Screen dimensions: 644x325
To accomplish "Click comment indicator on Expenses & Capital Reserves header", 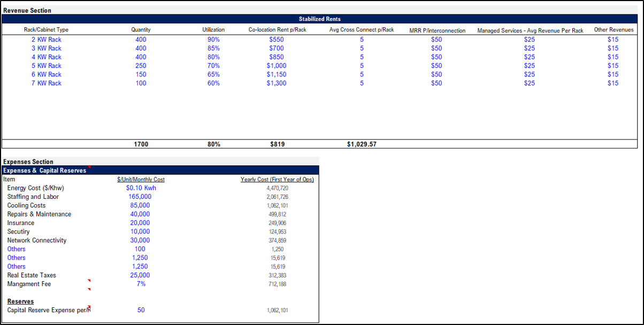I will click(89, 168).
